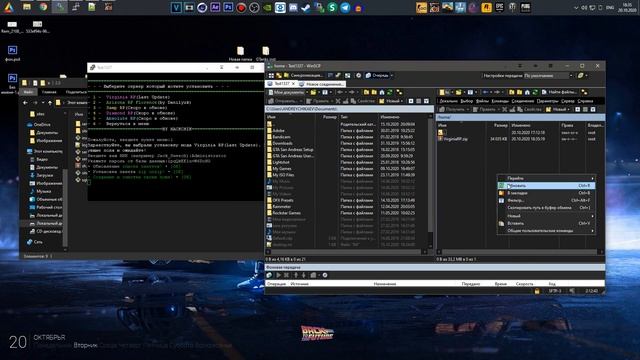Go to home directory in left WinSCP panel
The width and height of the screenshot is (640, 360).
point(382,92)
